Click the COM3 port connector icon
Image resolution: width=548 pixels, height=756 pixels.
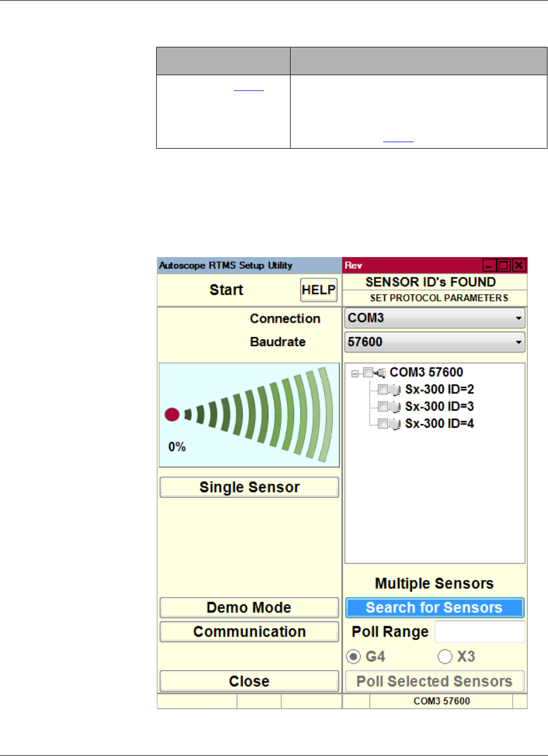[380, 373]
